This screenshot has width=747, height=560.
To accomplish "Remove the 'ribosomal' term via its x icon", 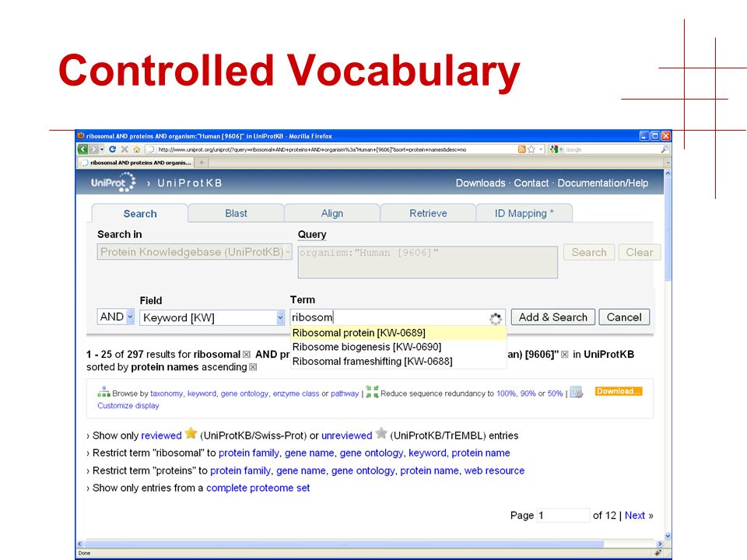I will pos(247,355).
